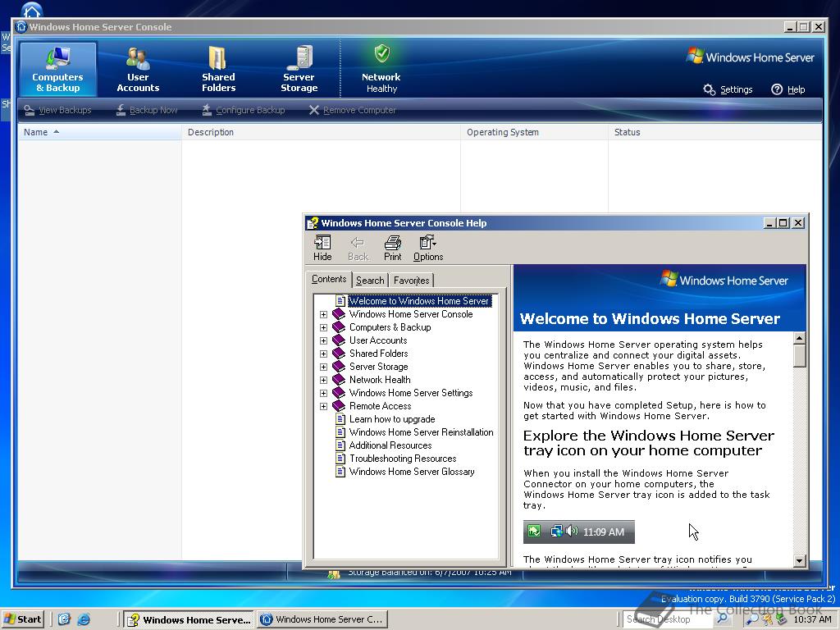Sort by Status column header
840x630 pixels.
coord(715,132)
